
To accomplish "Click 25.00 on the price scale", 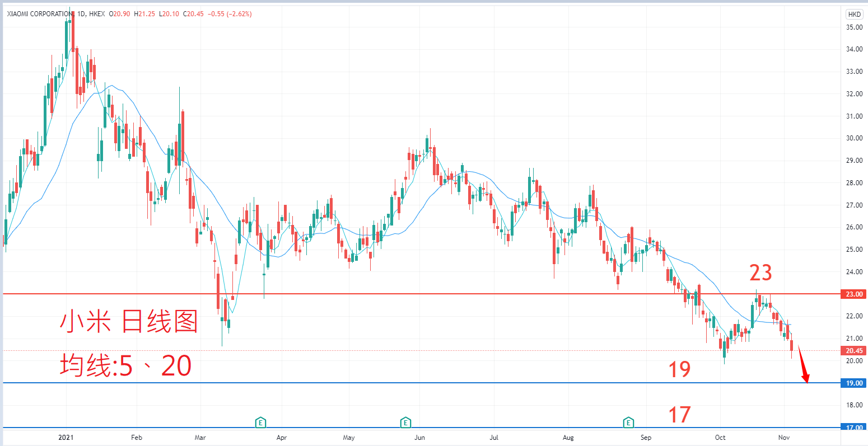I will click(854, 250).
